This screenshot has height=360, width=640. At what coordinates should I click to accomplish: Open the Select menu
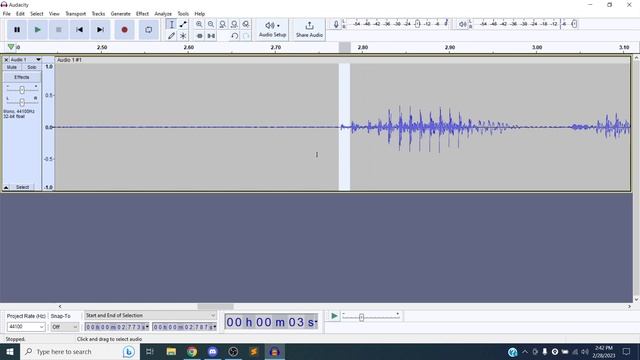point(36,14)
